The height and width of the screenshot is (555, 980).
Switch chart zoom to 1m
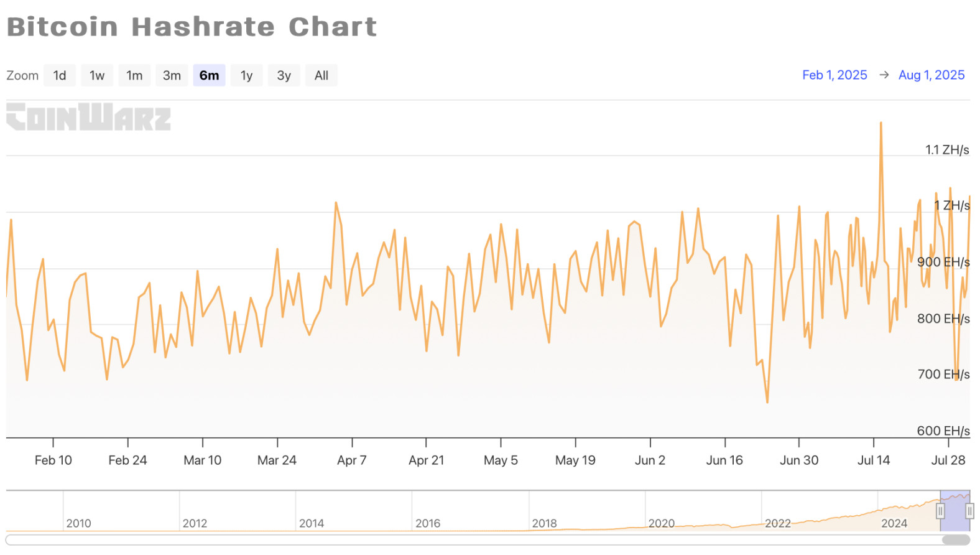(134, 75)
